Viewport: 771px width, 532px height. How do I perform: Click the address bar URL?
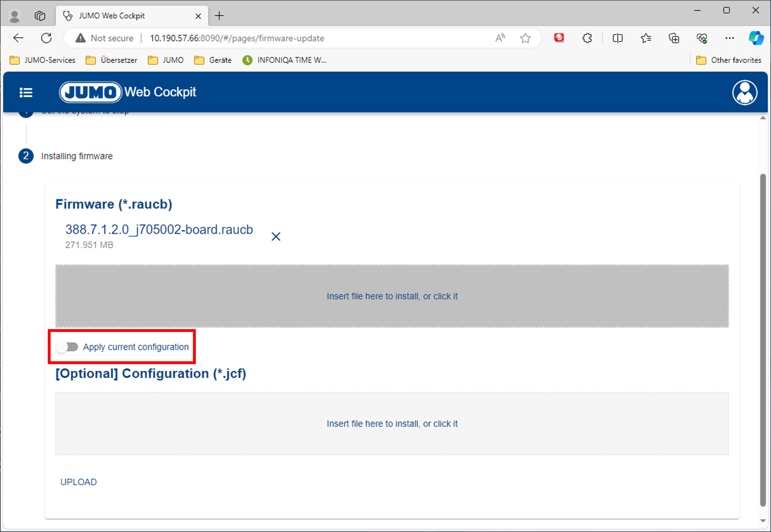pyautogui.click(x=237, y=38)
